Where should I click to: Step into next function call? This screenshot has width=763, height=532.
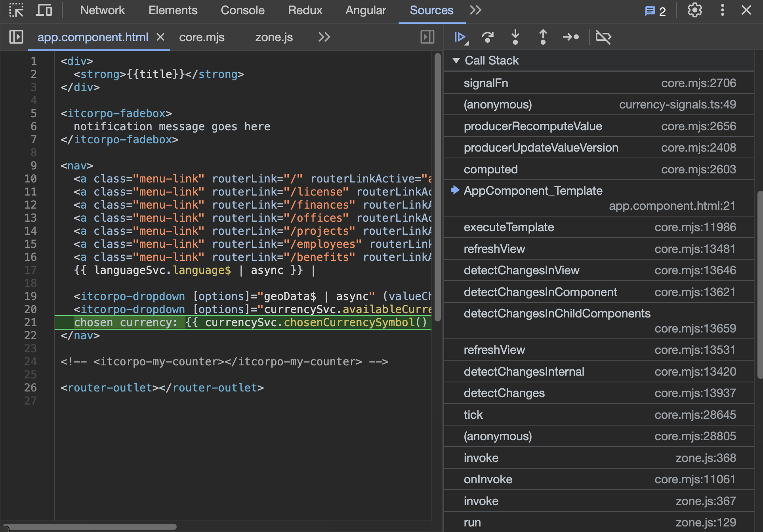(515, 37)
